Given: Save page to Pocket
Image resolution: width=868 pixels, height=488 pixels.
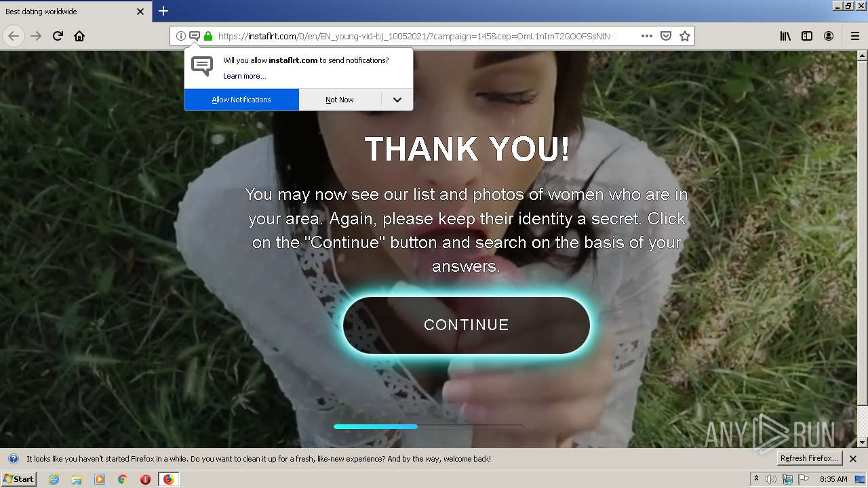Looking at the screenshot, I should [x=666, y=36].
